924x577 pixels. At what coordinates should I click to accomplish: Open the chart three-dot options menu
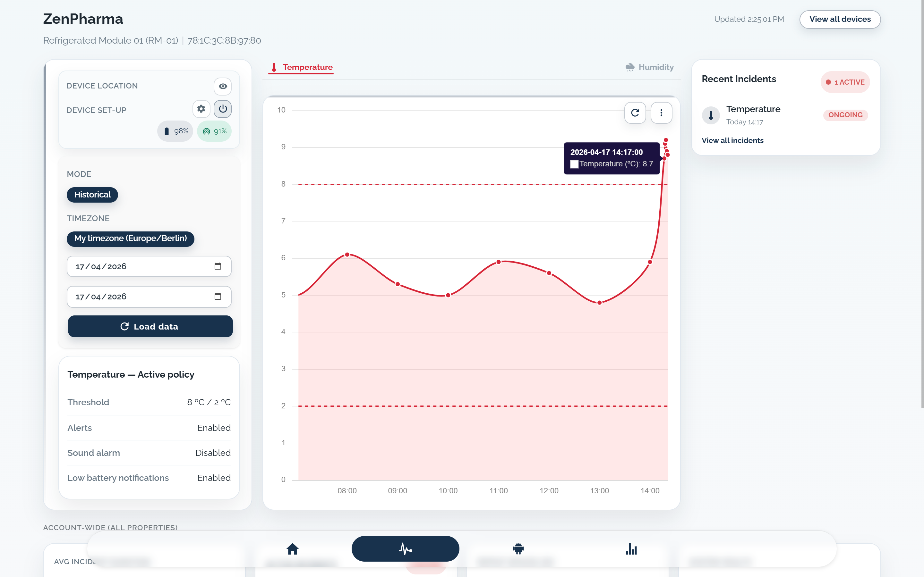[x=661, y=113]
